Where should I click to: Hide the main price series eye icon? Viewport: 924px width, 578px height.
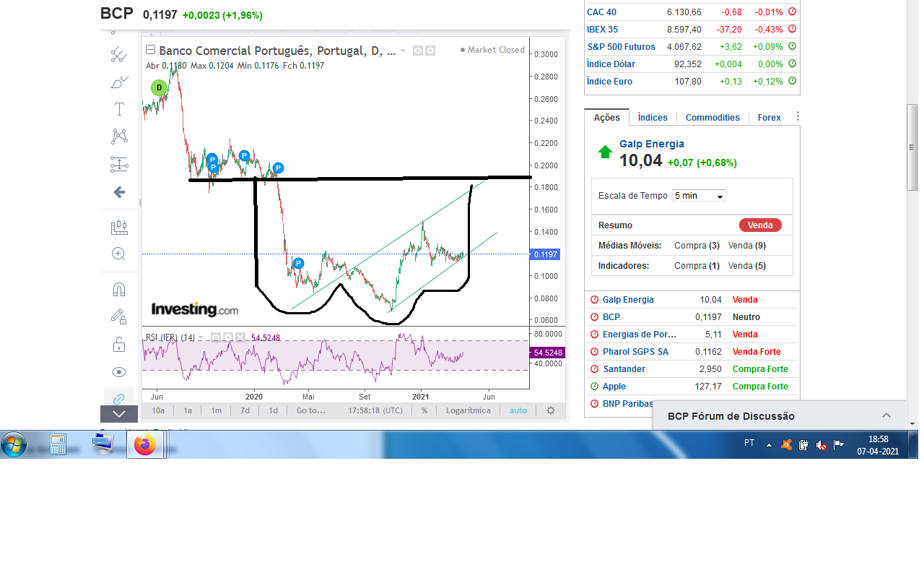(417, 51)
